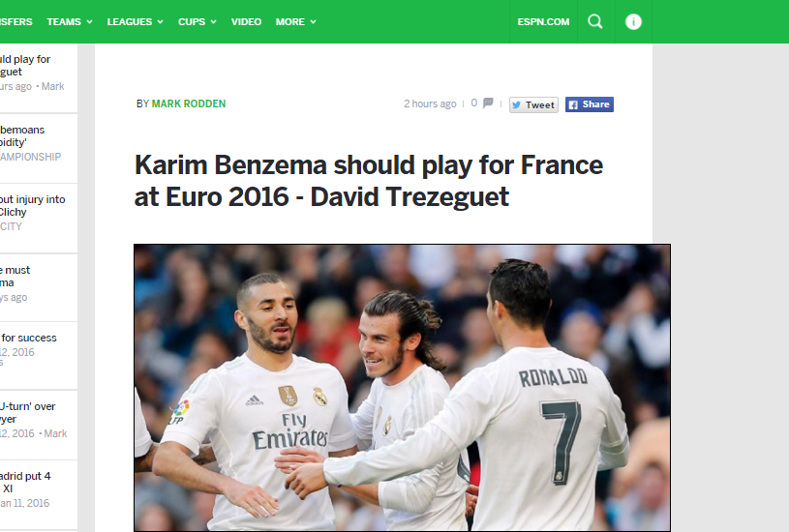Open the search magnifier icon
This screenshot has height=532, width=789.
[595, 21]
